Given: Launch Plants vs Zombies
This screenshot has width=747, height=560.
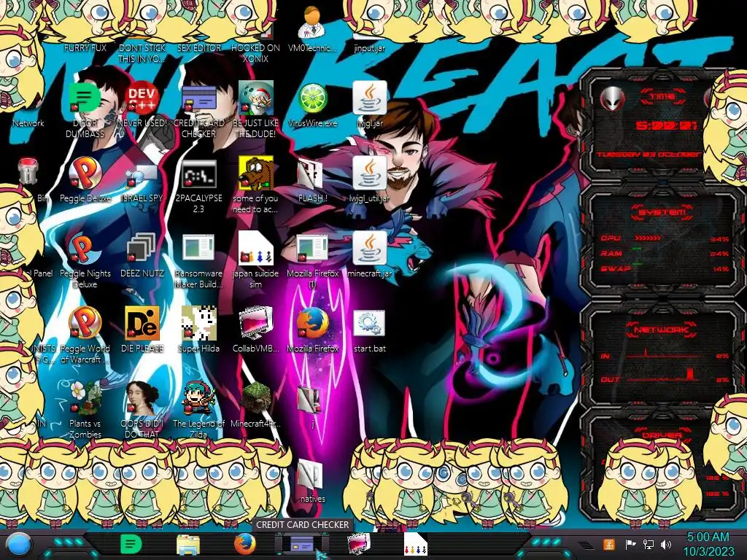Looking at the screenshot, I should pyautogui.click(x=85, y=410).
